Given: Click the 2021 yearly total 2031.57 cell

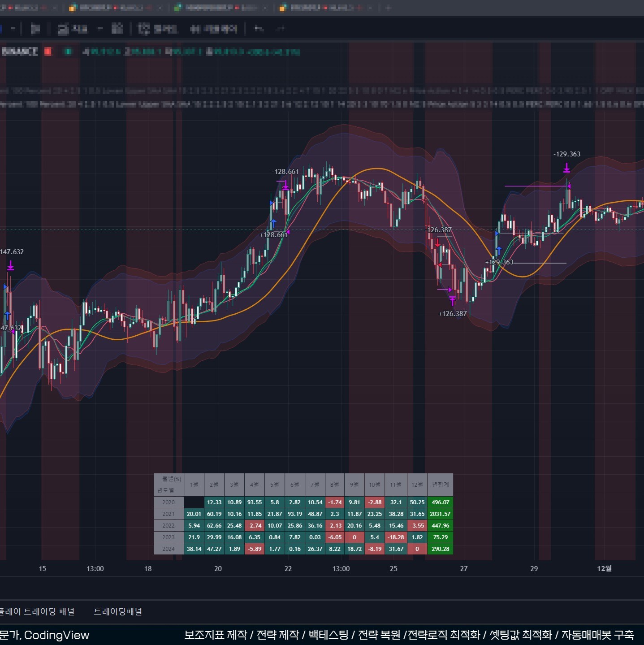Looking at the screenshot, I should coord(440,514).
